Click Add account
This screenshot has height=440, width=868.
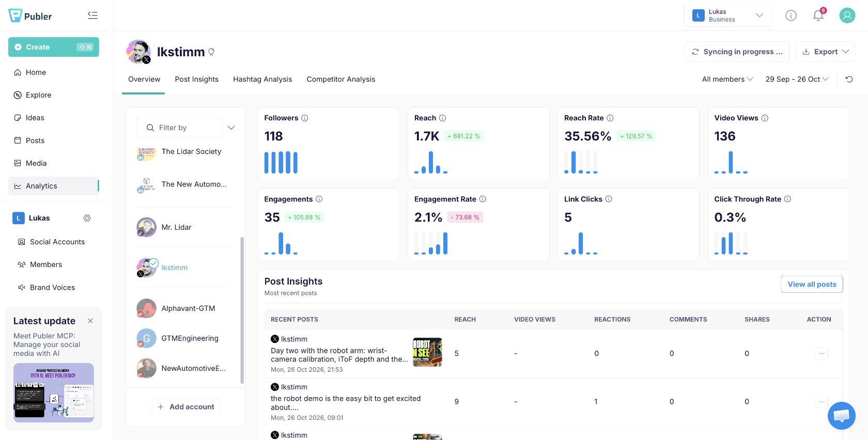click(186, 407)
